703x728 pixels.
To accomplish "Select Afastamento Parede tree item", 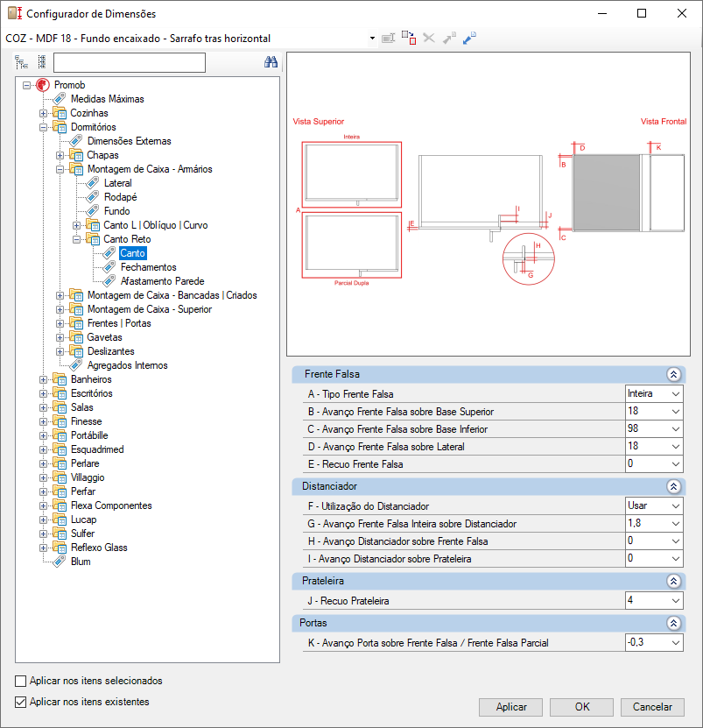I will click(x=162, y=281).
